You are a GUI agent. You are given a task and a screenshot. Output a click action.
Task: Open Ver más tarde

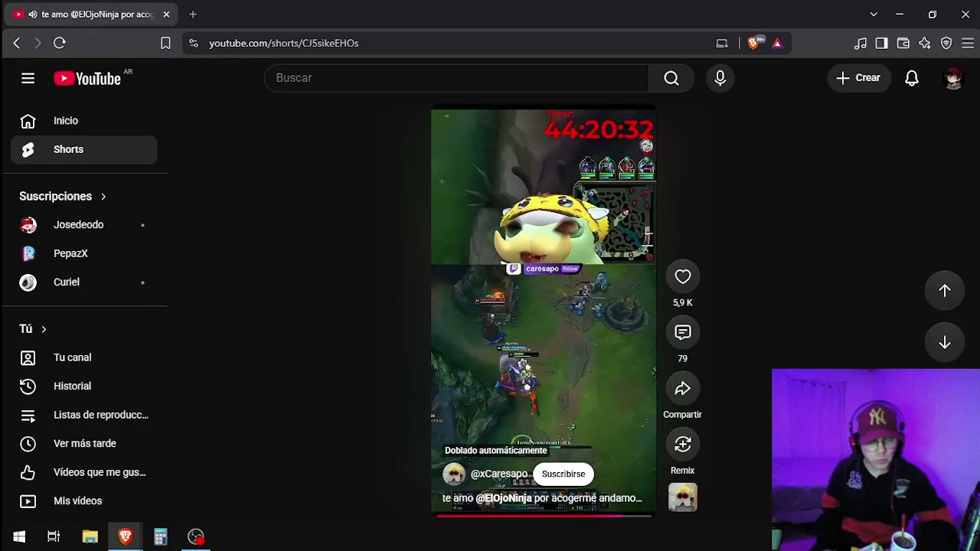pyautogui.click(x=84, y=444)
